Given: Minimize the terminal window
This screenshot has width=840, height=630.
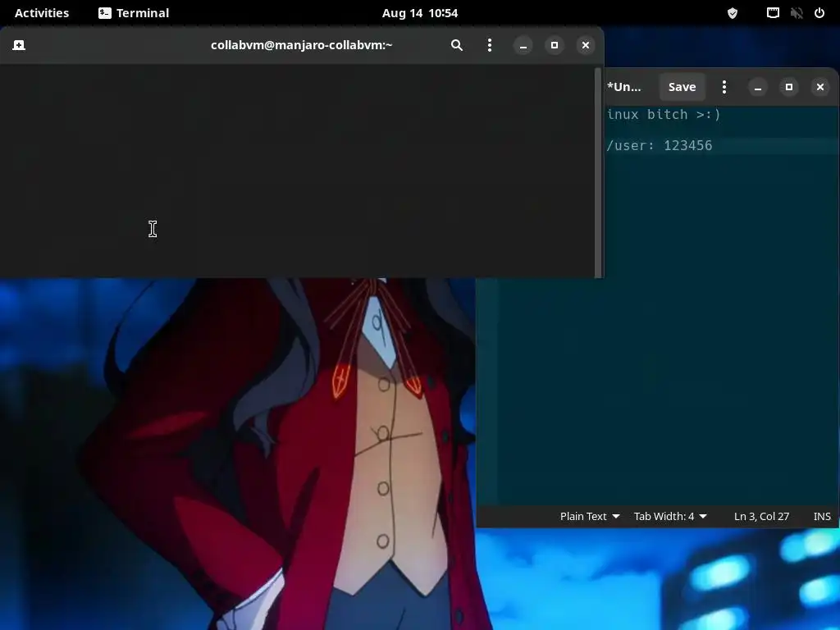Looking at the screenshot, I should (x=523, y=45).
